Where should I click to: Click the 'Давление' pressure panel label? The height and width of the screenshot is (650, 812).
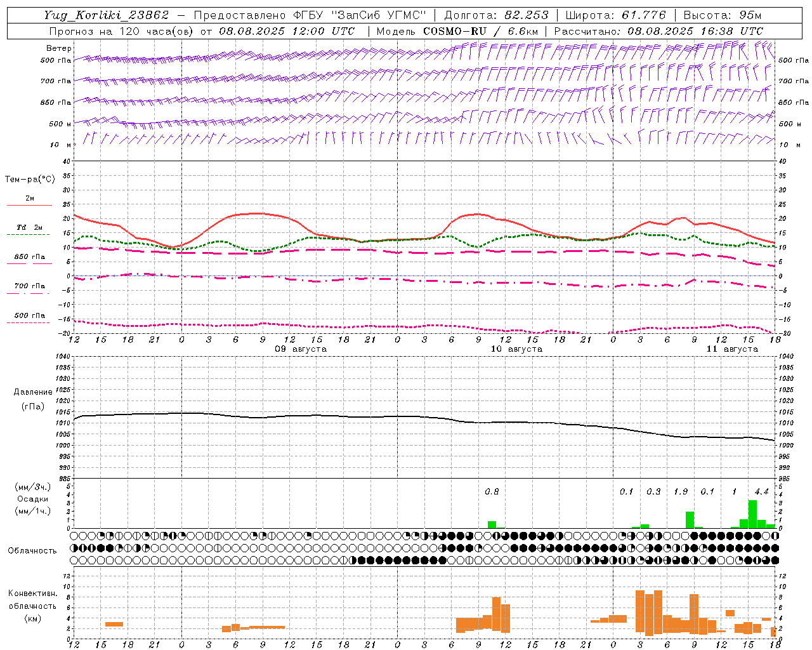click(33, 392)
